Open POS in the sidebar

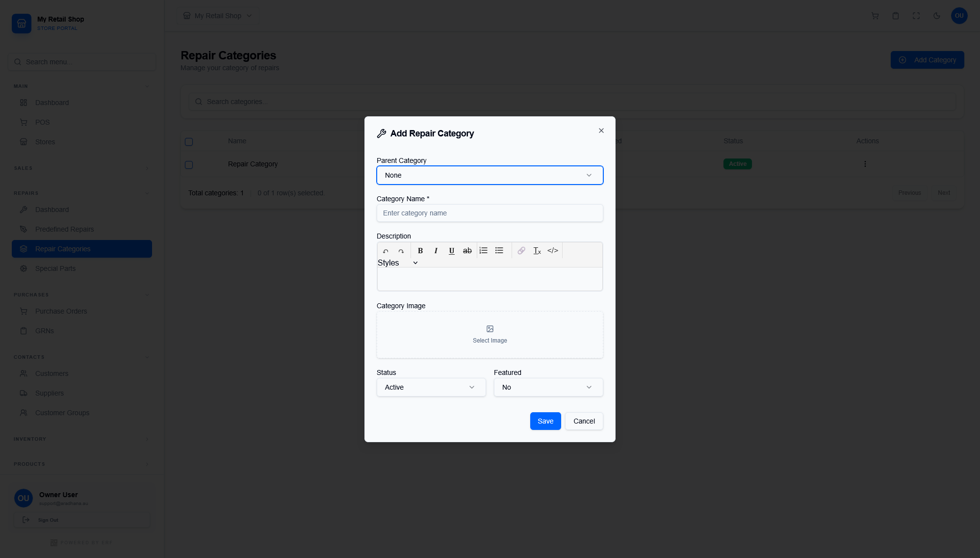(82, 122)
